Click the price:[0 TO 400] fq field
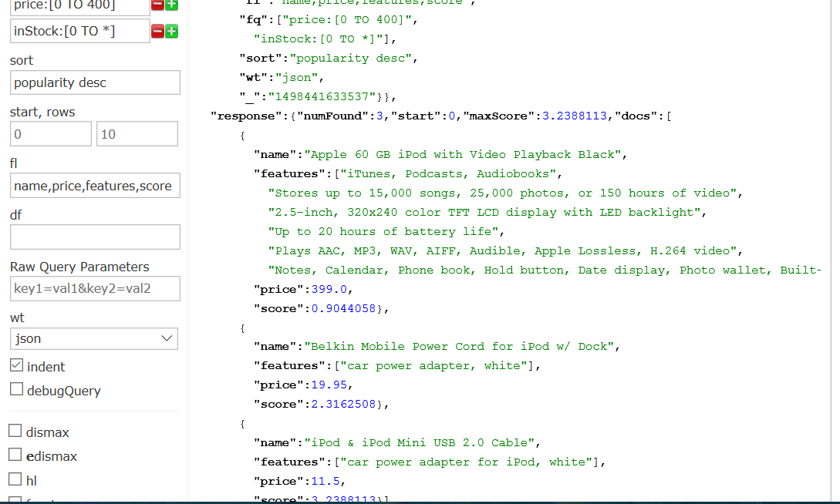The height and width of the screenshot is (504, 840). click(x=79, y=6)
